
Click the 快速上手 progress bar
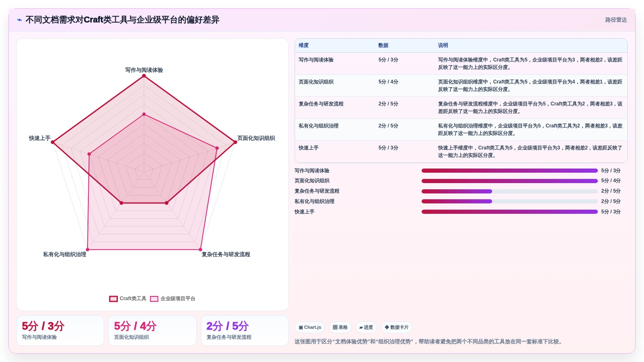click(510, 212)
